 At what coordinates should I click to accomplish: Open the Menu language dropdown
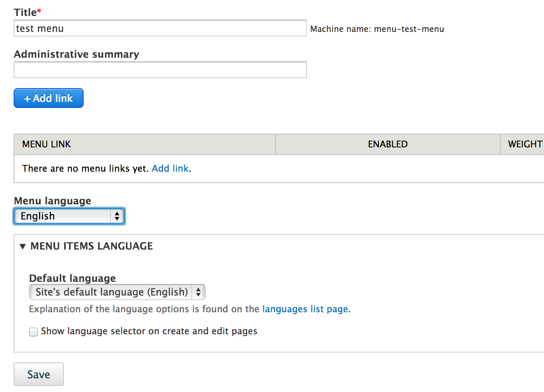coord(69,216)
